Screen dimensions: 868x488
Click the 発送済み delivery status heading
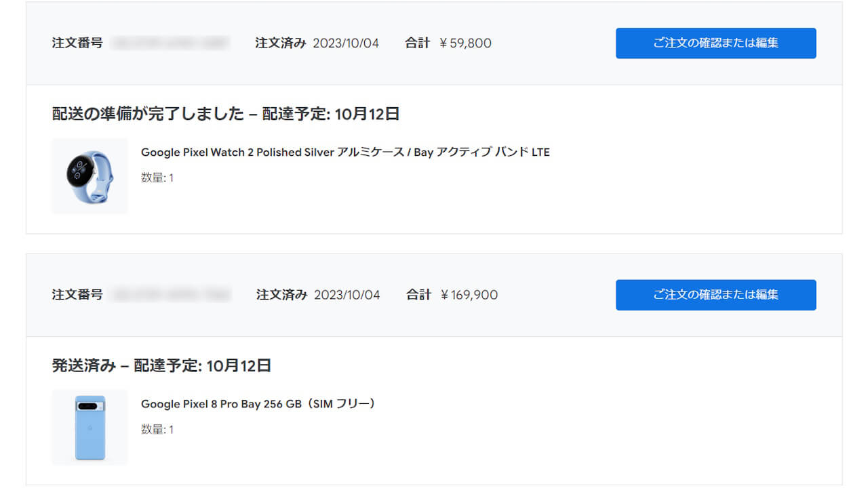161,366
